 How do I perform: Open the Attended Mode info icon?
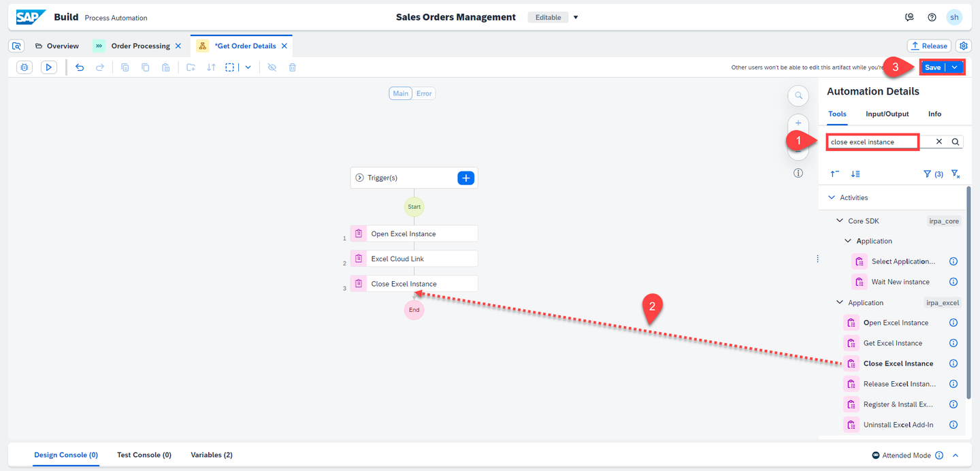point(939,455)
